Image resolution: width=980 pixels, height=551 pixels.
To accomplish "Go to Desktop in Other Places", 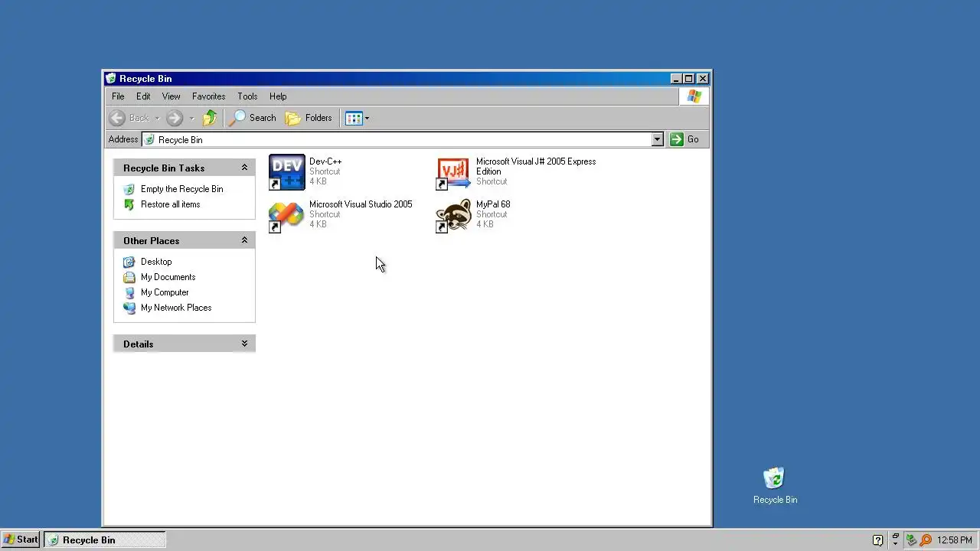I will point(156,262).
